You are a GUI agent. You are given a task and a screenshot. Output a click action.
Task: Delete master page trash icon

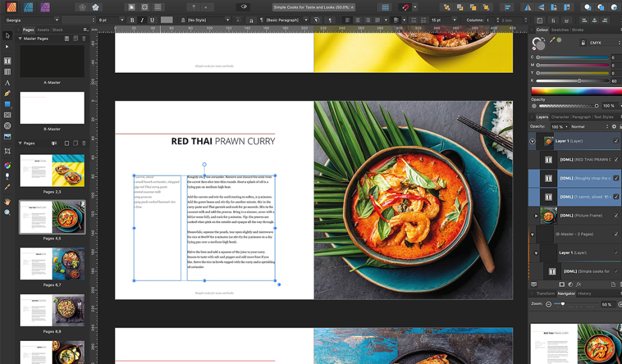pos(84,38)
